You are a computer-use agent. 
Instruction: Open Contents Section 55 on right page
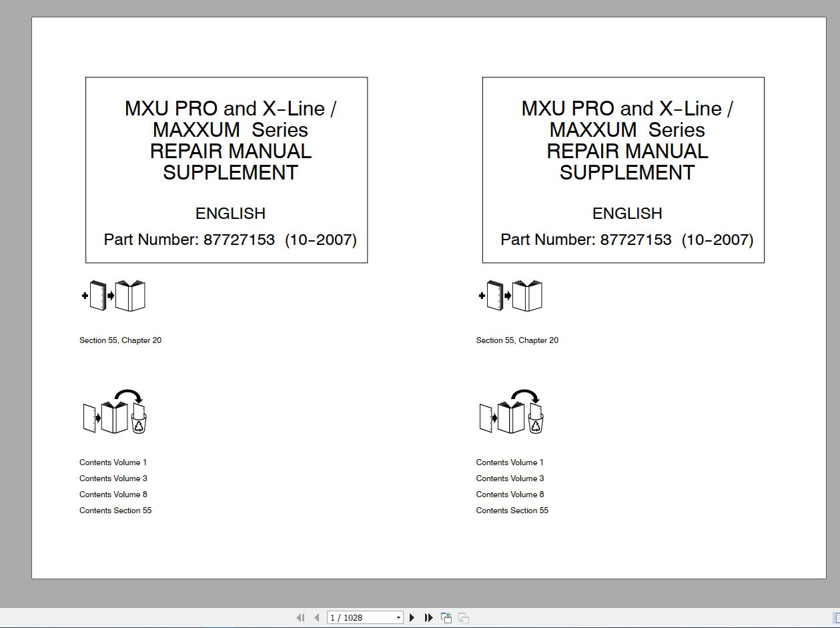click(x=512, y=510)
